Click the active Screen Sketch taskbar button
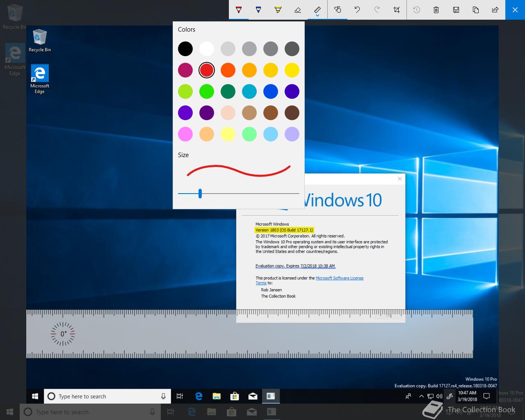525x420 pixels. tap(271, 396)
